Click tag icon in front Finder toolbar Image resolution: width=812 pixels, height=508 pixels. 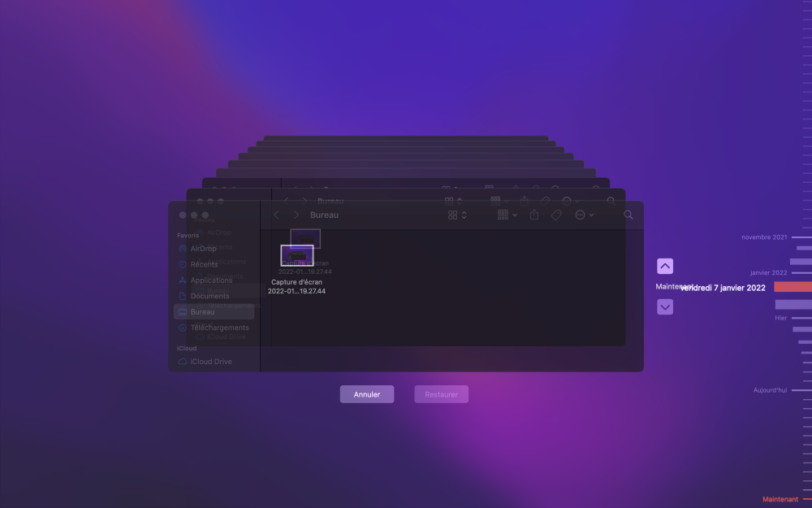pyautogui.click(x=556, y=215)
